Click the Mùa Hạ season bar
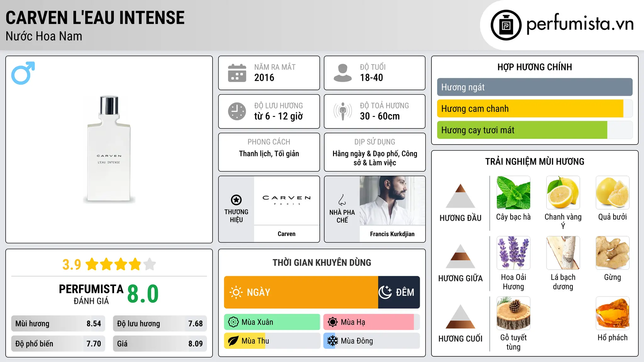 point(371,322)
